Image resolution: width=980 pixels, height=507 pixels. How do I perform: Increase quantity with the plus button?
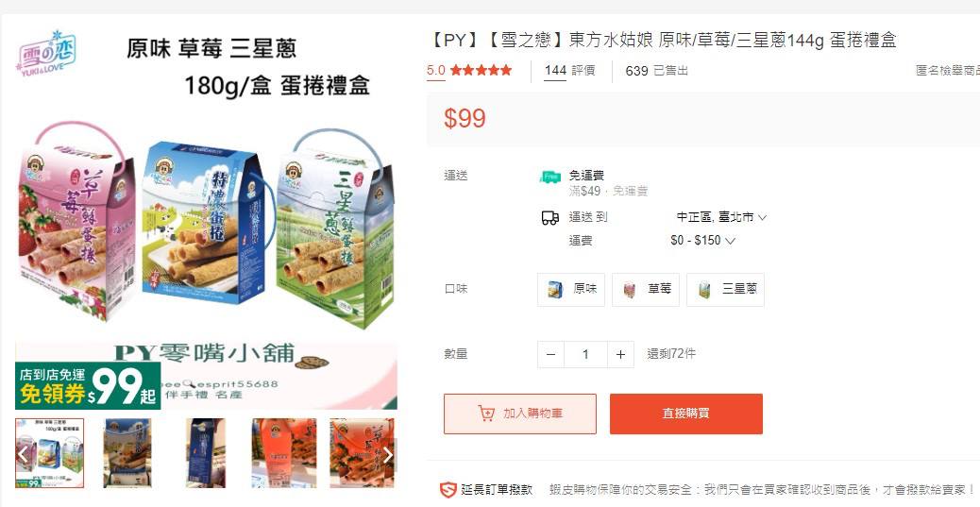(x=620, y=354)
